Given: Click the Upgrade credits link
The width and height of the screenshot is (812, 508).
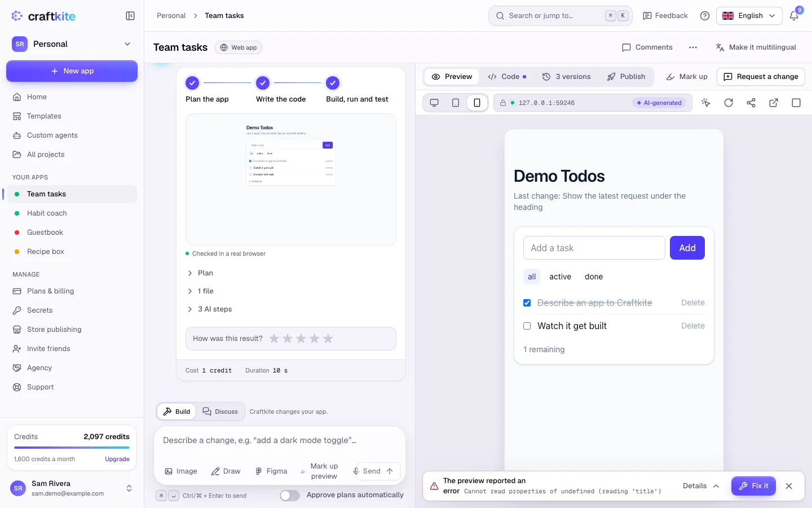Looking at the screenshot, I should click(117, 459).
